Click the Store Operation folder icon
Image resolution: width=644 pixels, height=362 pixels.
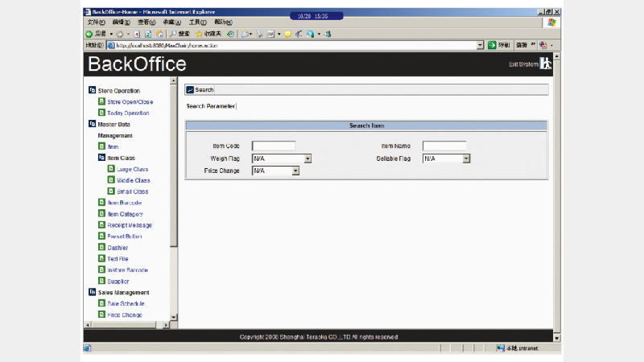(x=92, y=91)
